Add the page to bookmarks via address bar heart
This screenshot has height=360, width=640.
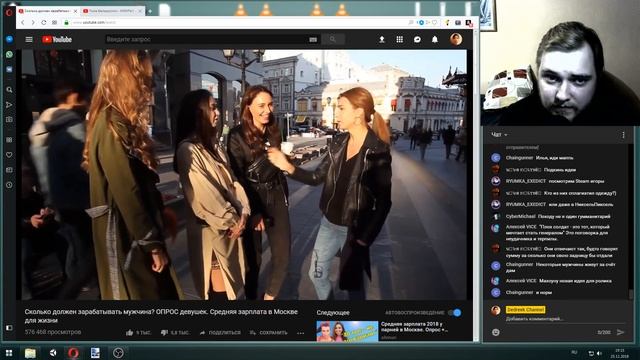[434, 22]
